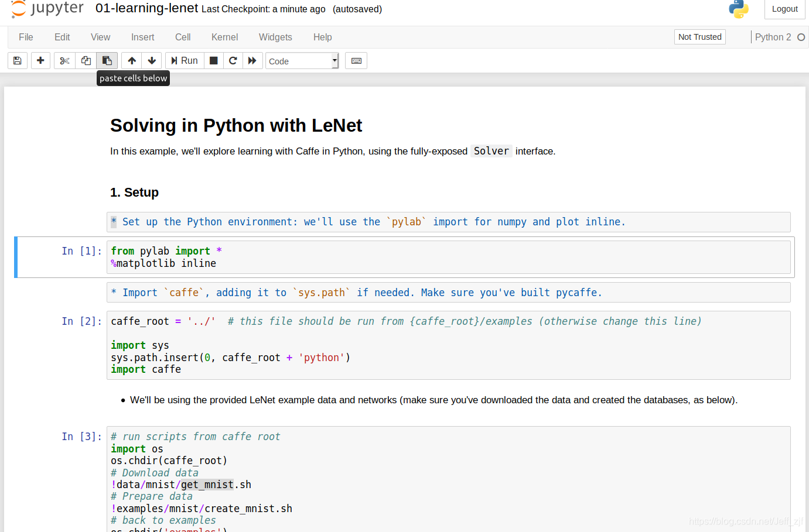The image size is (809, 532).
Task: Click the autosaved status text
Action: [357, 9]
